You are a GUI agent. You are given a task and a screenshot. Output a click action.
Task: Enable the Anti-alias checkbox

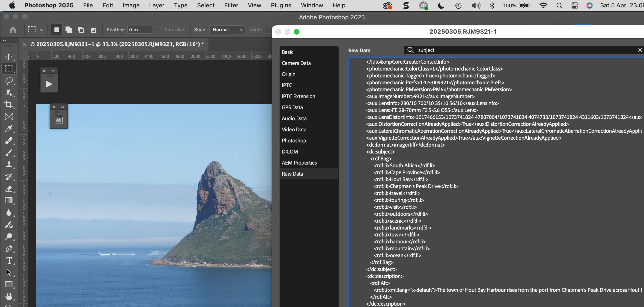158,30
